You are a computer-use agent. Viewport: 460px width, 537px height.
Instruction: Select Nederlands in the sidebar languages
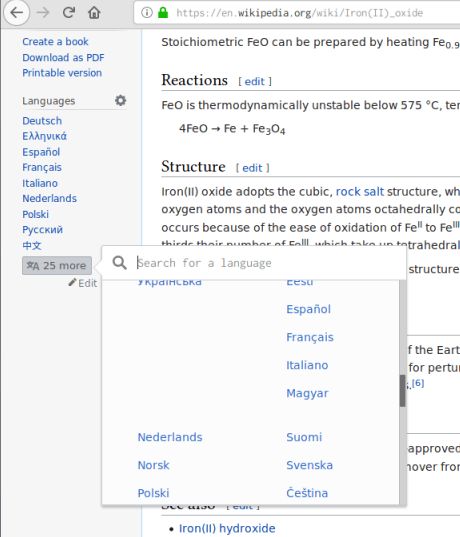[x=49, y=199]
